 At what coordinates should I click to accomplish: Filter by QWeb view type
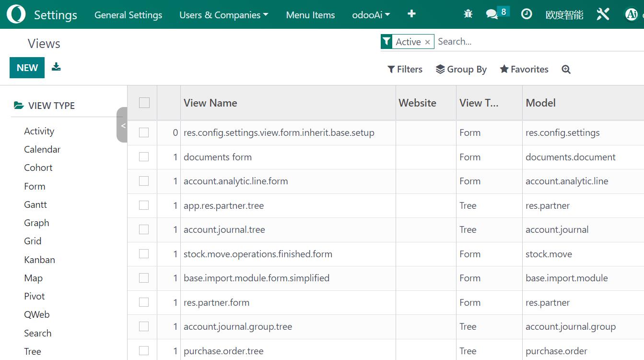pyautogui.click(x=37, y=314)
